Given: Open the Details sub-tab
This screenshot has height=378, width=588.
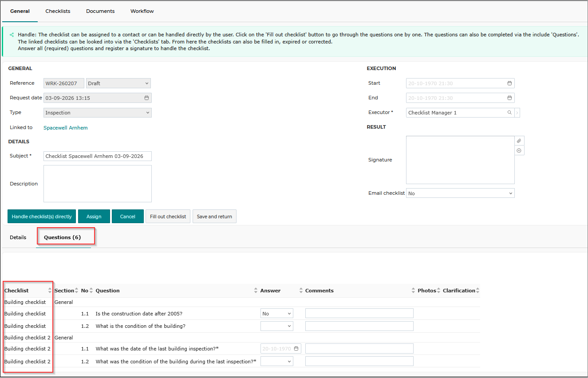Looking at the screenshot, I should [x=18, y=237].
